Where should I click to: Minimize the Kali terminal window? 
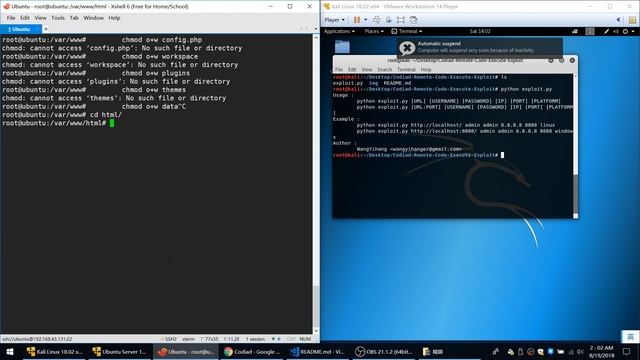pyautogui.click(x=551, y=60)
